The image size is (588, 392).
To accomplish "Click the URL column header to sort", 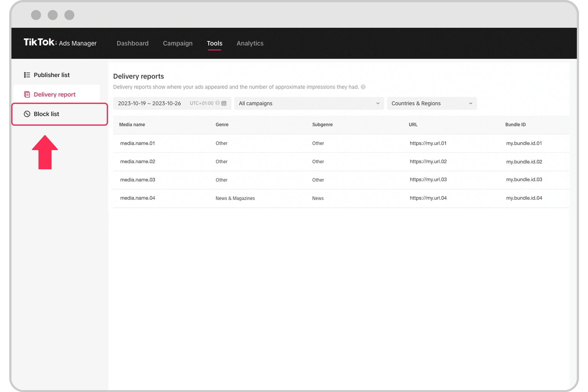I will point(413,125).
